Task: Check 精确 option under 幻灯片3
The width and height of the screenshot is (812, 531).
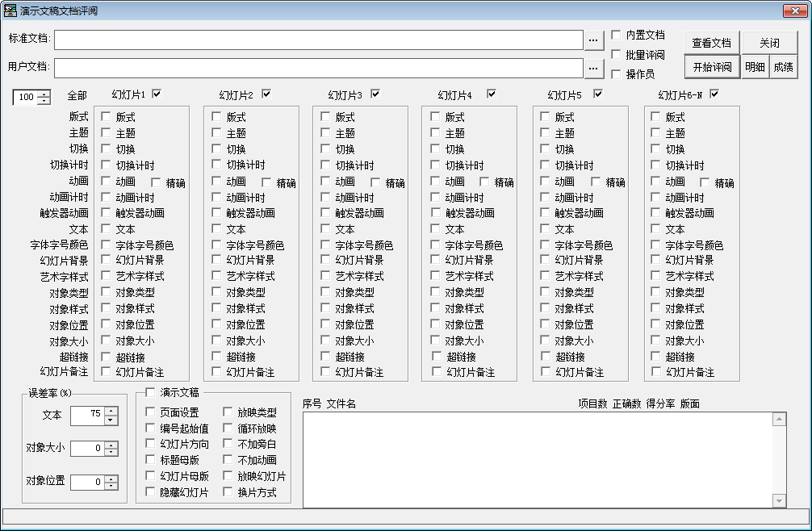Action: (x=376, y=182)
